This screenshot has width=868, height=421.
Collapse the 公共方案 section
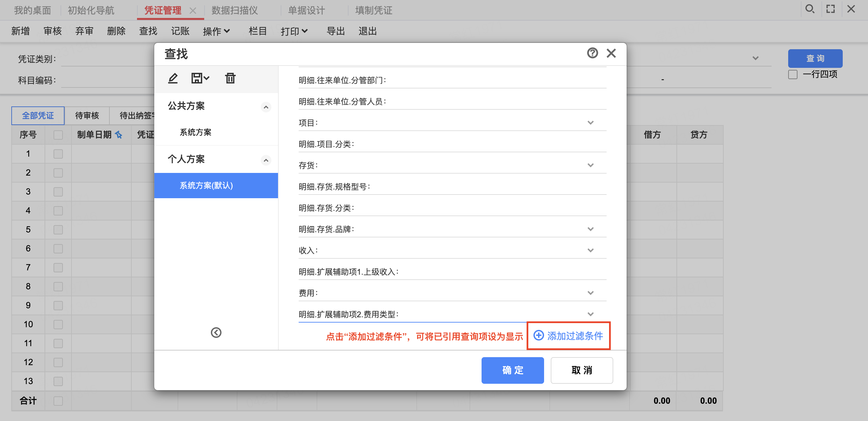point(266,107)
